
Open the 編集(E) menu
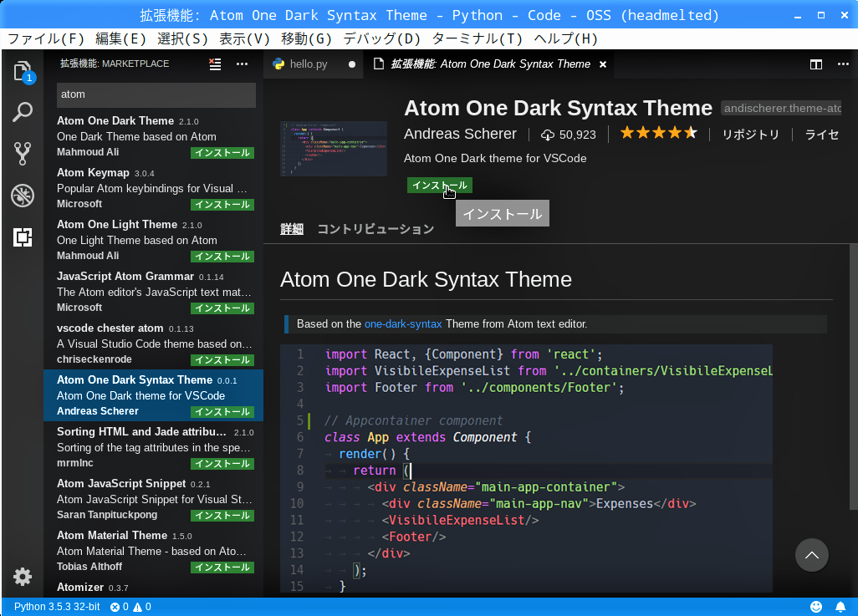pos(121,38)
